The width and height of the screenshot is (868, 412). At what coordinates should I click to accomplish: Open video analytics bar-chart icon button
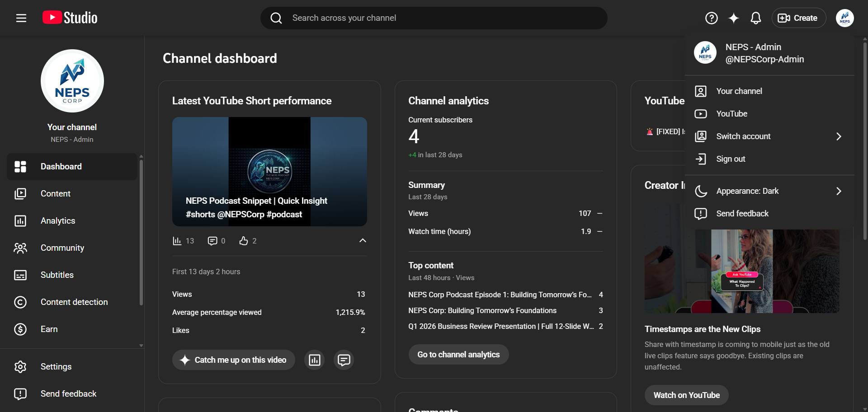315,360
